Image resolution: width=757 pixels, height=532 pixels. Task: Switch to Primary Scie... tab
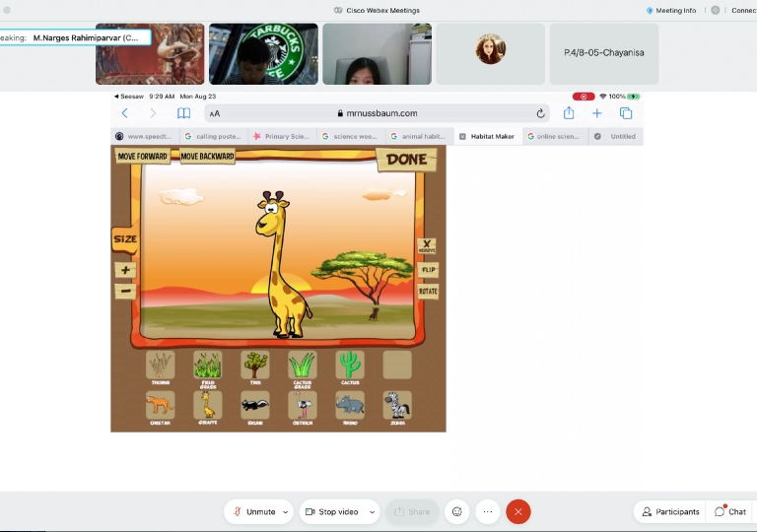tap(282, 137)
